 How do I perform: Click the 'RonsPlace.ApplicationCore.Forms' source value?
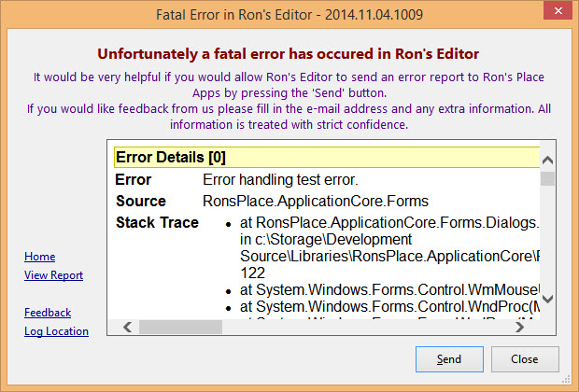(316, 202)
